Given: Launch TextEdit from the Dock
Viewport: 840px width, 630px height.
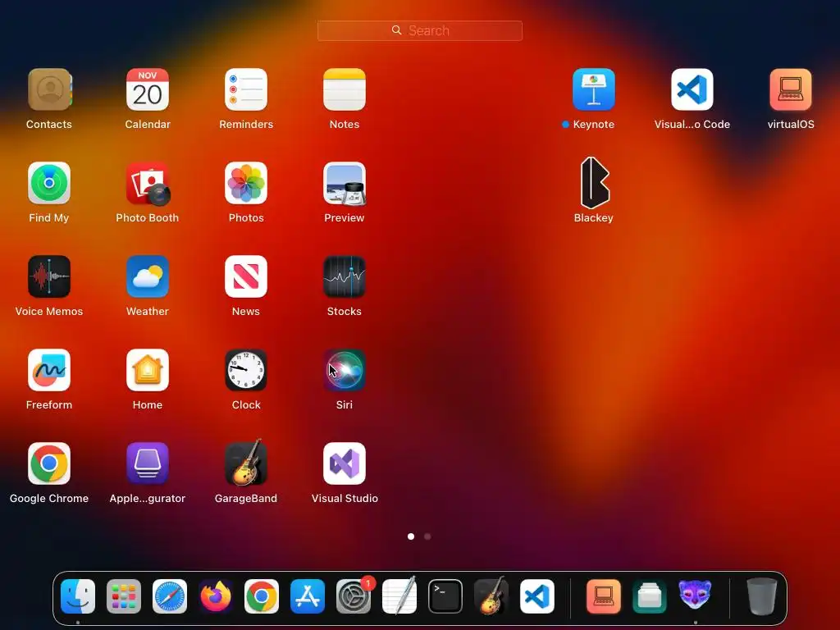Looking at the screenshot, I should (x=399, y=596).
